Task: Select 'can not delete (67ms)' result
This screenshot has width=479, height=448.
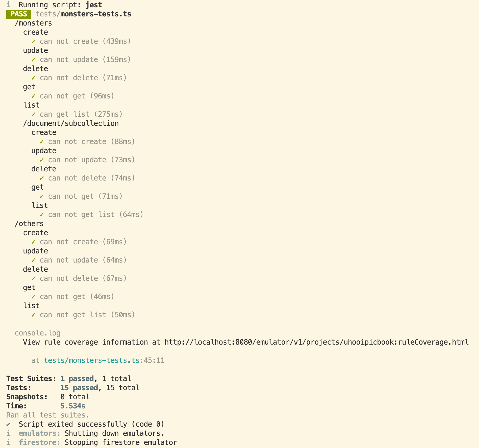Action: click(x=83, y=278)
